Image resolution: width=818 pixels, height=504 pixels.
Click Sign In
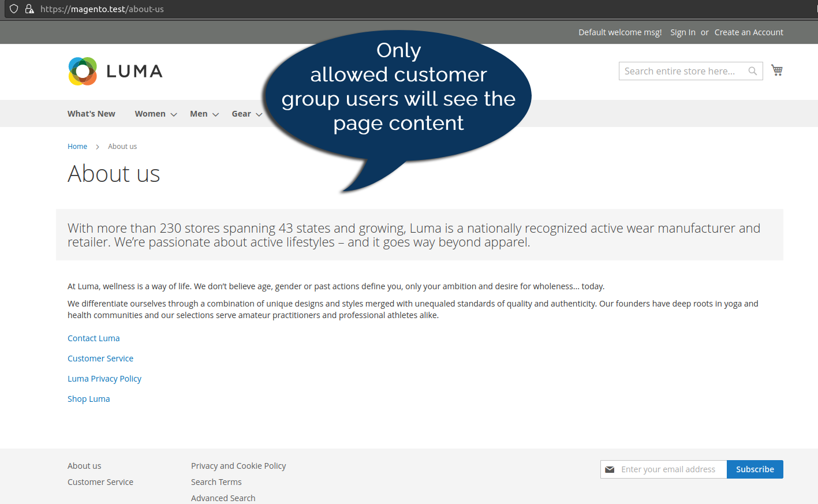(683, 32)
